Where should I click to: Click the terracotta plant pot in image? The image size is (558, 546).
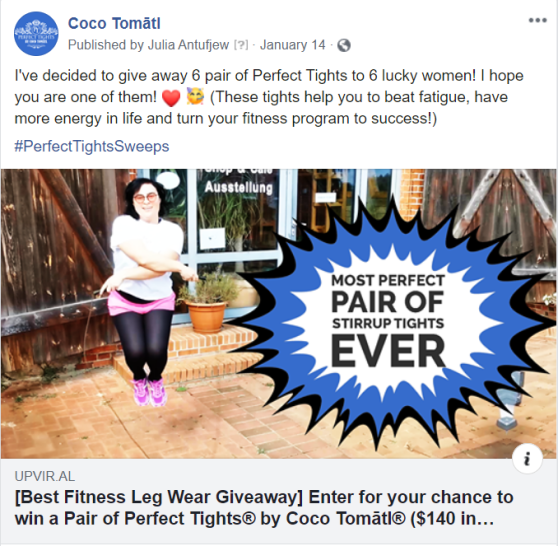[207, 316]
